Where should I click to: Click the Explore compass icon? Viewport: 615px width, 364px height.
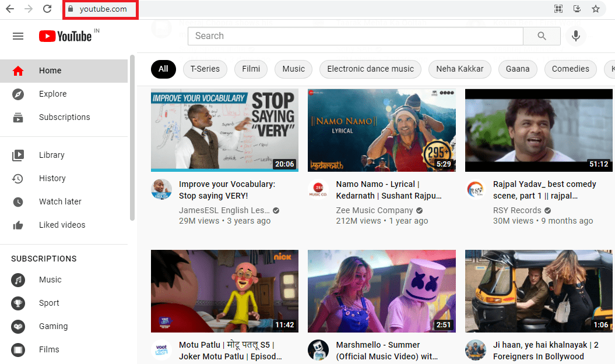[x=18, y=94]
